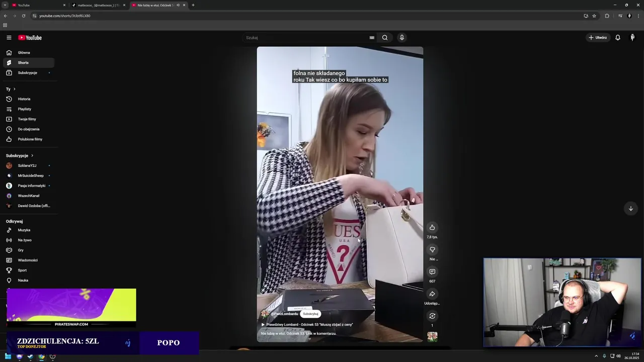Open the browser three-dot menu
The height and width of the screenshot is (362, 644).
638,16
